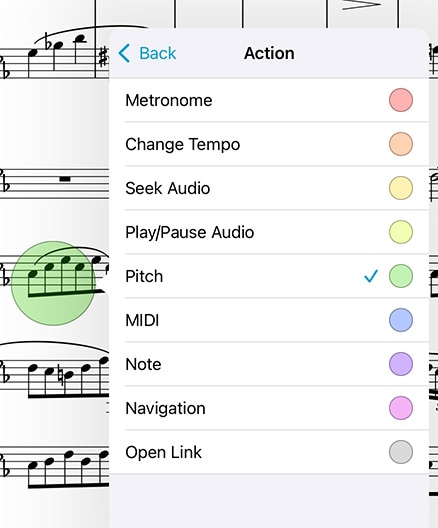Tap the green button circle on the score
This screenshot has width=438, height=528.
53,283
